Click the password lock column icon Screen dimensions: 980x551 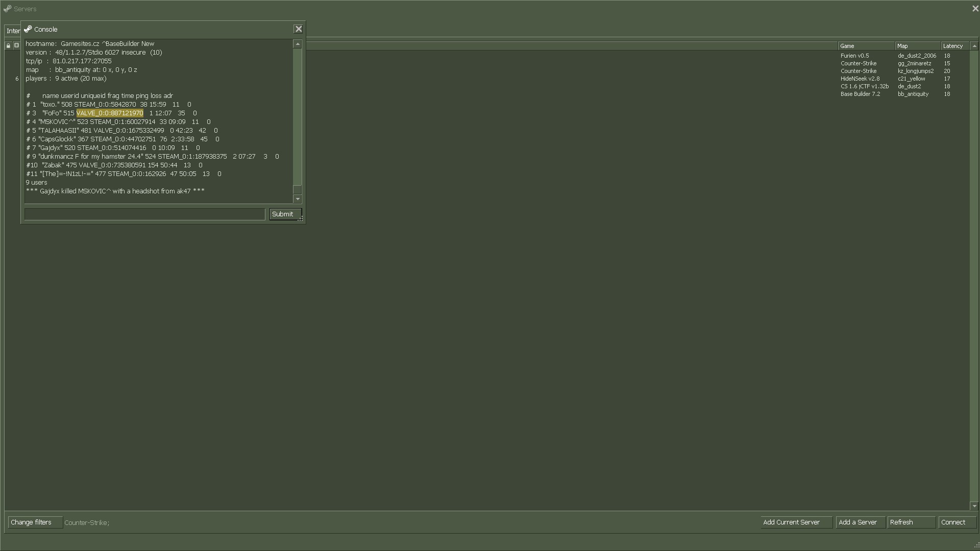[8, 45]
